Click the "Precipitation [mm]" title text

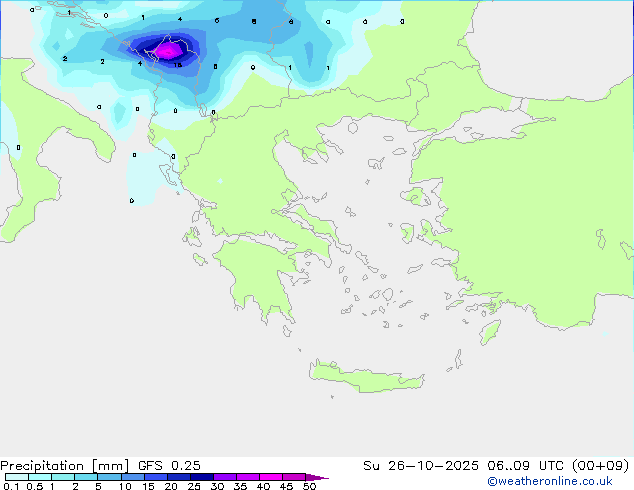65,466
